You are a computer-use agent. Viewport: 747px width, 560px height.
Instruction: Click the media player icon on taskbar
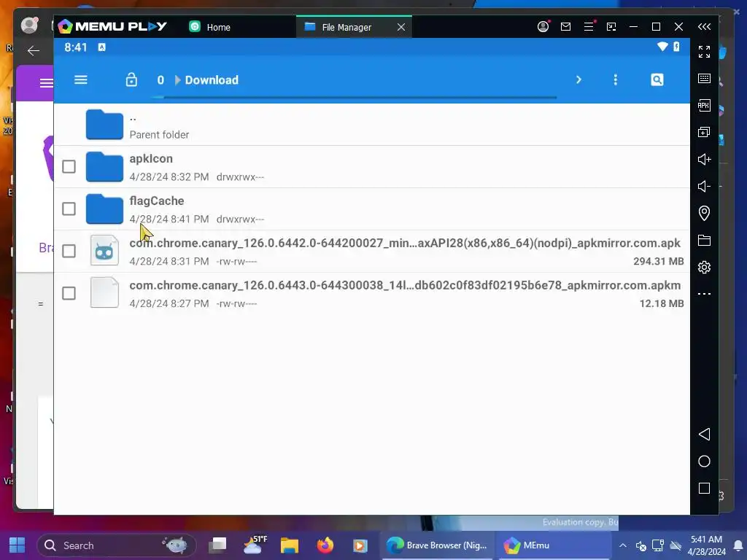pyautogui.click(x=360, y=545)
